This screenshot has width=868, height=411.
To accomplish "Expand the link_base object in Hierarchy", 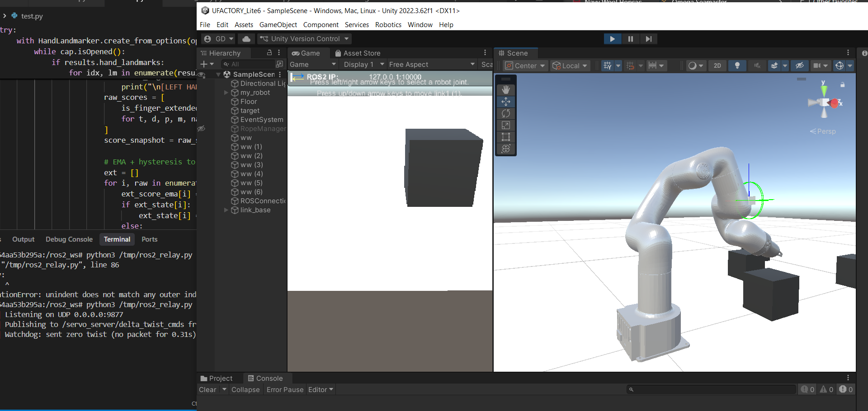I will click(x=226, y=210).
